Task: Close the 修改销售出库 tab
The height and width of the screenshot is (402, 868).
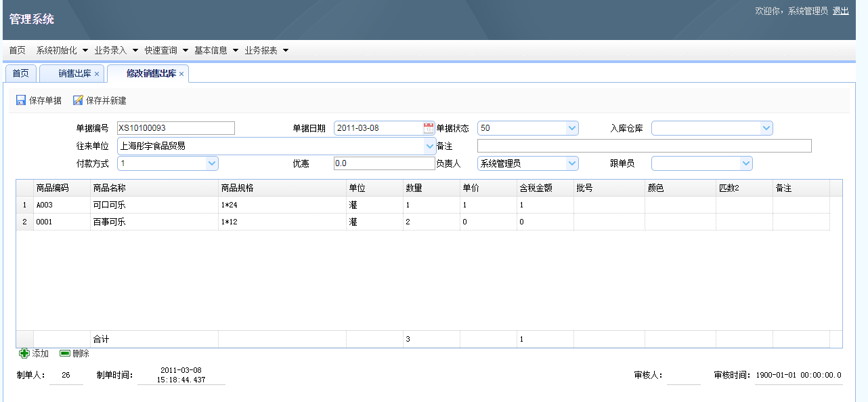Action: [181, 74]
